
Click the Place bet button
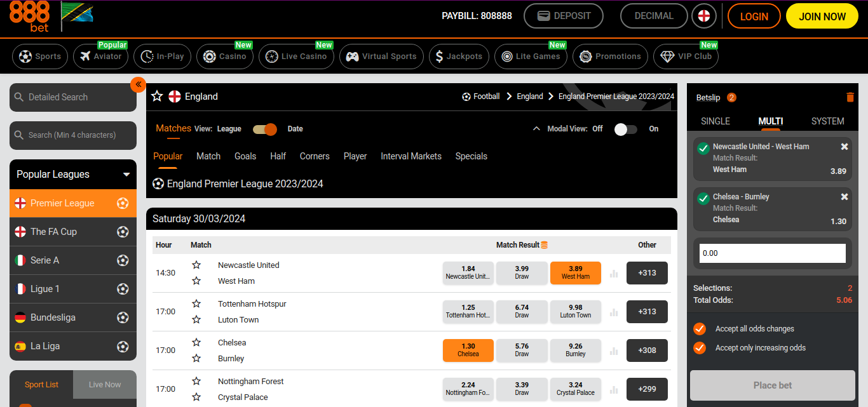773,385
